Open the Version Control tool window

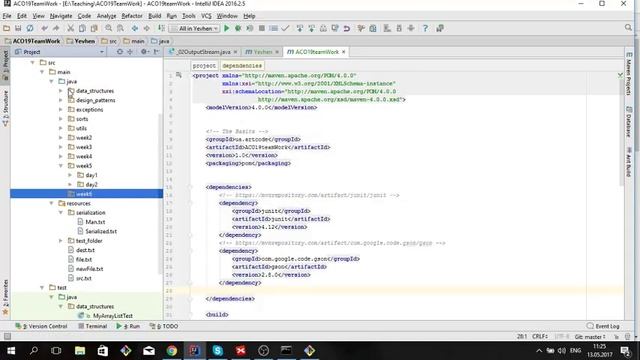41,326
